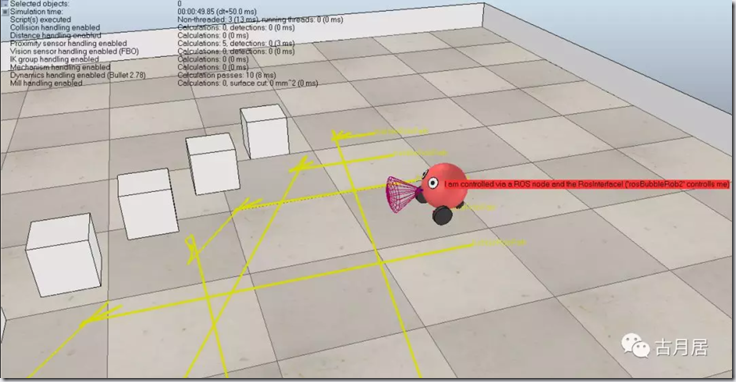The height and width of the screenshot is (382, 736).
Task: Click the red ROS node label banner
Action: pos(587,184)
